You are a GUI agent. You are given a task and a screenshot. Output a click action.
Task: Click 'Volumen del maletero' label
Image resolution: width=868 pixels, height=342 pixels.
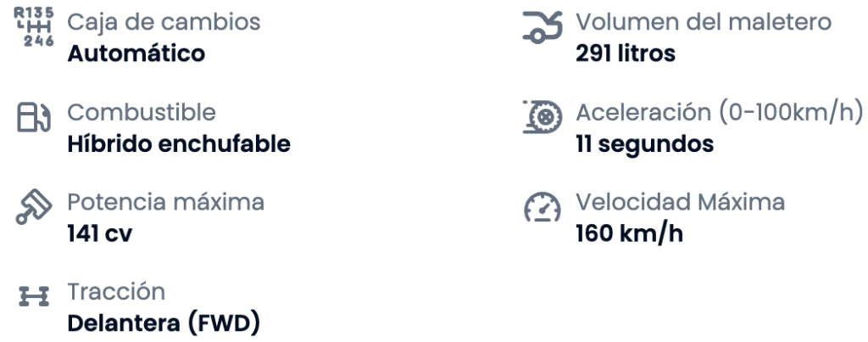(701, 22)
